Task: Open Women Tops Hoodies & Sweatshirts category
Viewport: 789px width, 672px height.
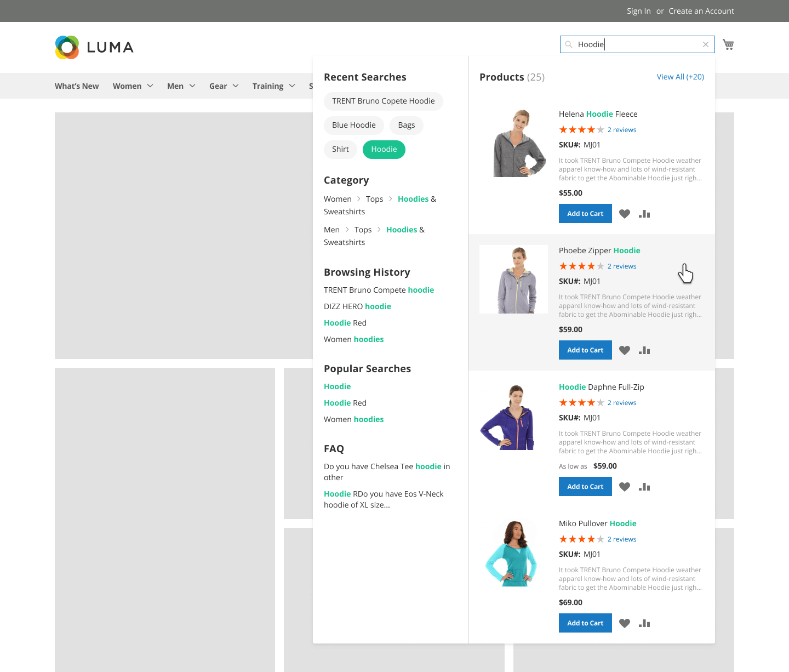Action: 380,205
